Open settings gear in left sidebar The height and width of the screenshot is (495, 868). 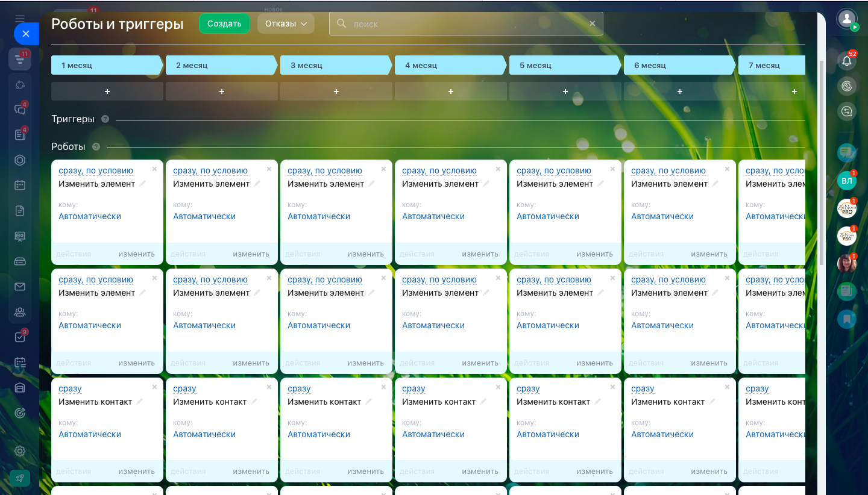point(20,451)
